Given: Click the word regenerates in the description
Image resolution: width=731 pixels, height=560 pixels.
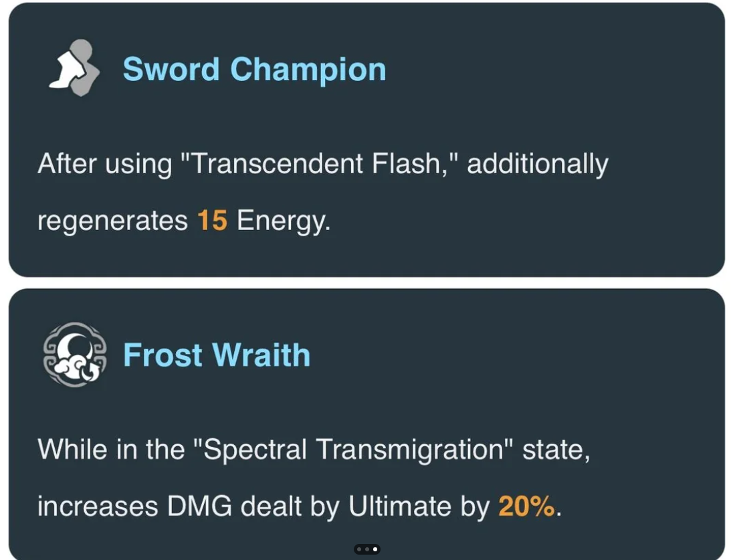Looking at the screenshot, I should [x=112, y=221].
